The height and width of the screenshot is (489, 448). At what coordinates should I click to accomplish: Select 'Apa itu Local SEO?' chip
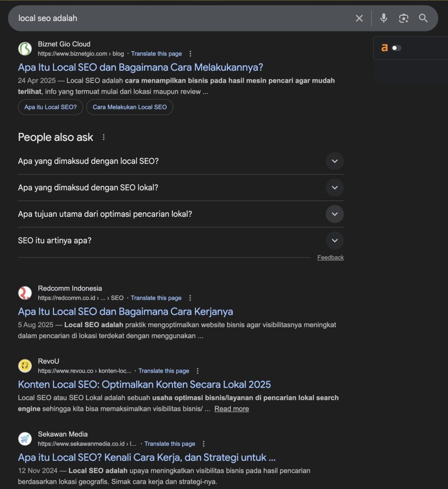(51, 107)
